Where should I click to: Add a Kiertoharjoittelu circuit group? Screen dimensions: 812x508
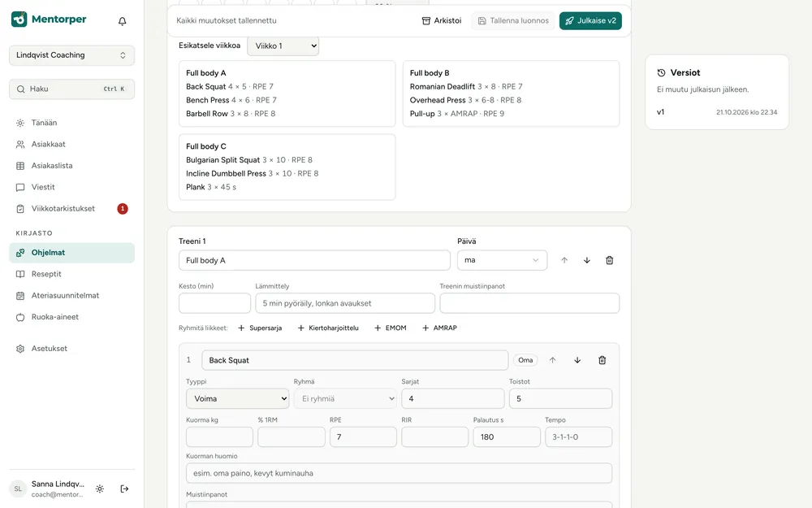(x=328, y=328)
